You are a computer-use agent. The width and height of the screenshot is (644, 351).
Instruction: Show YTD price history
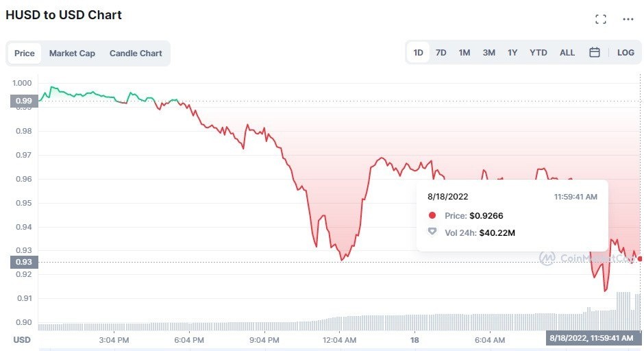point(538,53)
